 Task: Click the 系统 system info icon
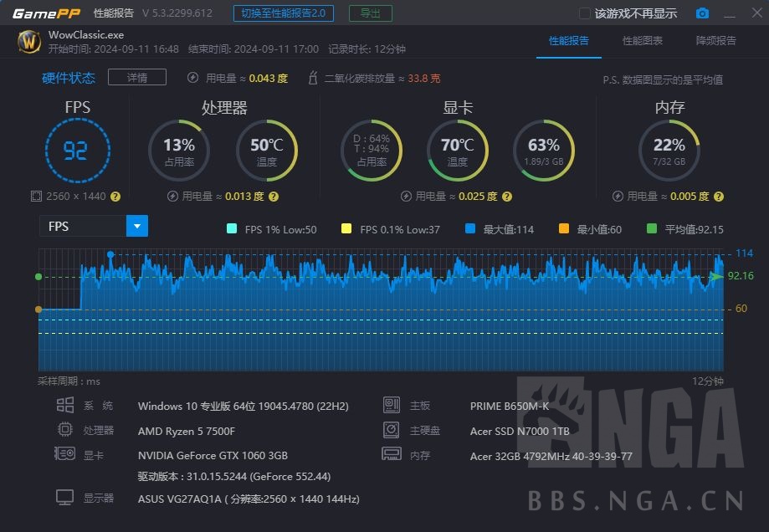coord(66,406)
